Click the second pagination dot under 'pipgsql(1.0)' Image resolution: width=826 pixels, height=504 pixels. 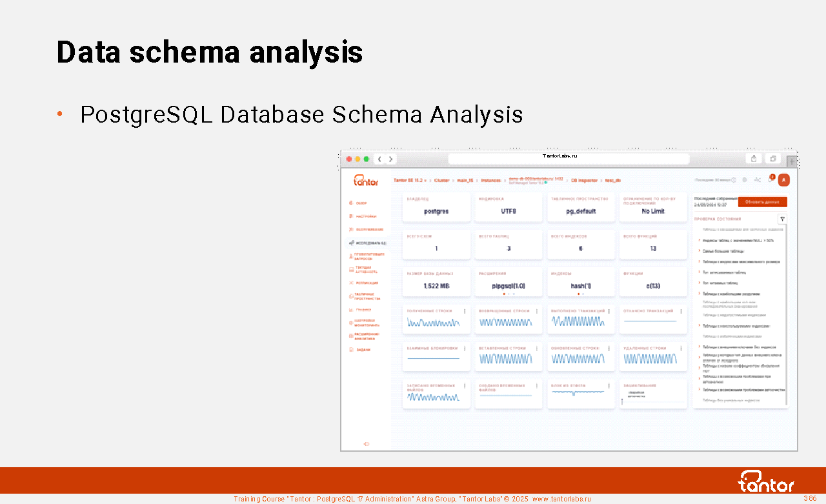click(x=509, y=294)
